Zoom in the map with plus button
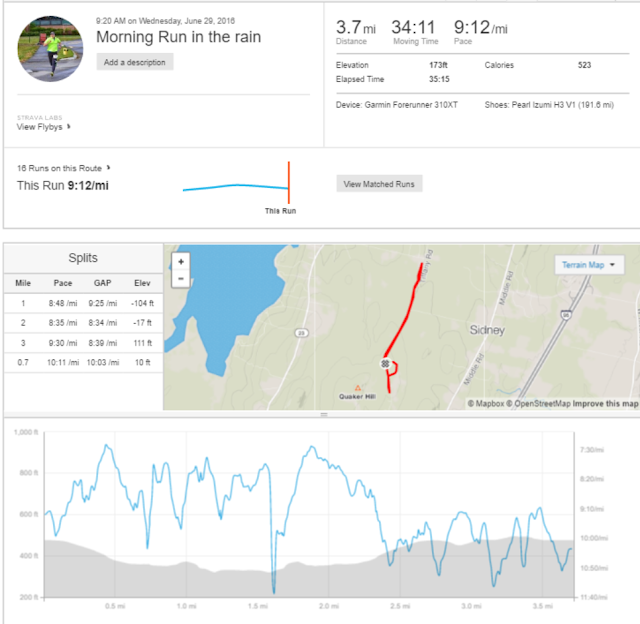The width and height of the screenshot is (640, 624). 181,262
